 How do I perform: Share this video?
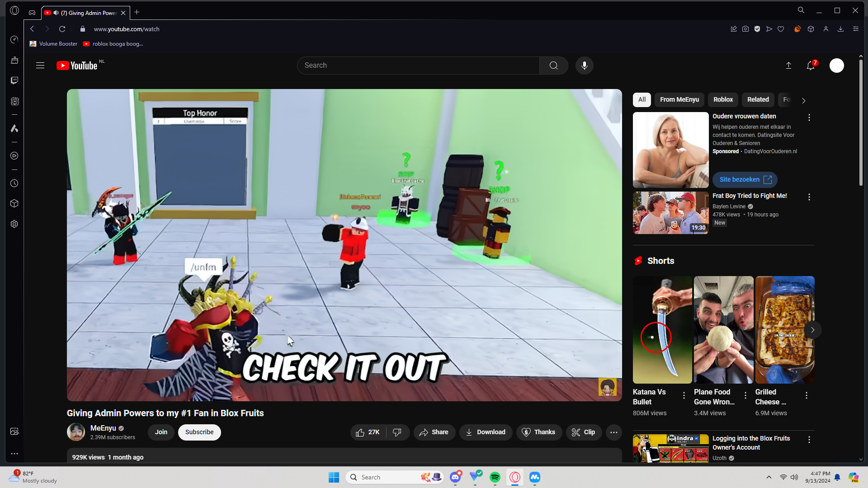pos(434,432)
